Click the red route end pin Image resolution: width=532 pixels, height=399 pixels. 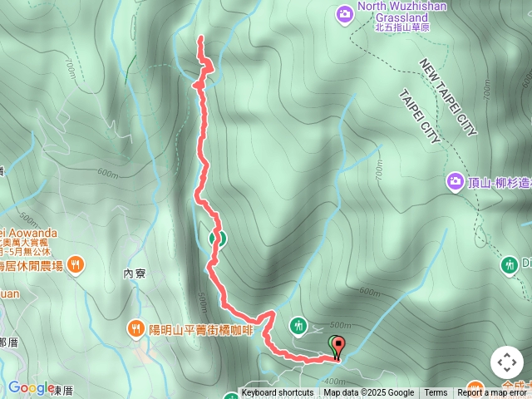click(338, 348)
